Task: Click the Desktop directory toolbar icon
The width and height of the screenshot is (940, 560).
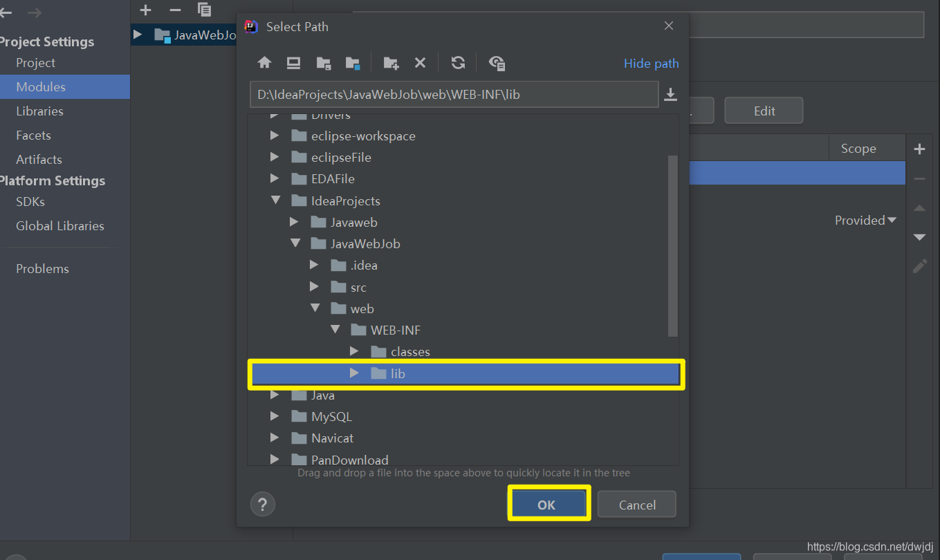Action: 293,63
